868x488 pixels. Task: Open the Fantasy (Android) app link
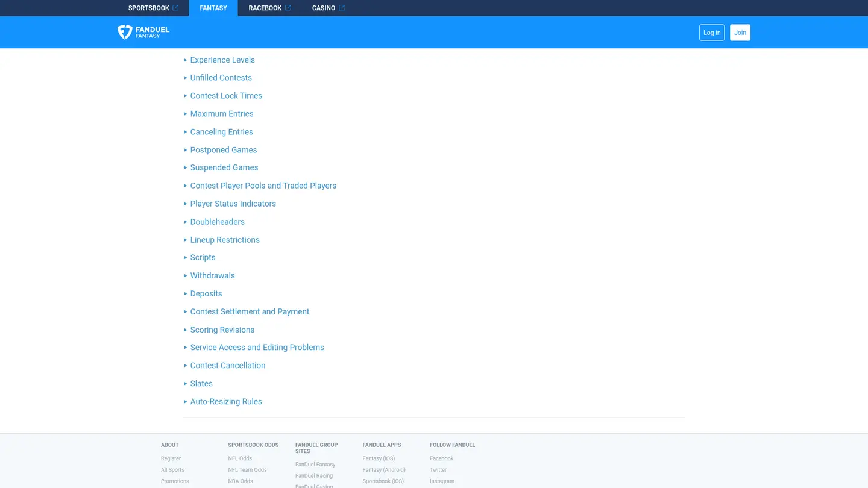(x=384, y=470)
